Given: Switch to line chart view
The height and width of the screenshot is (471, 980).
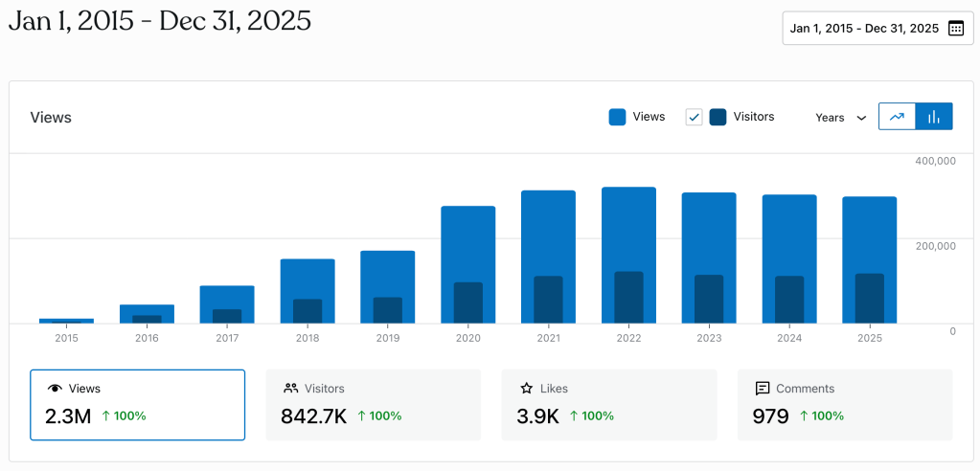Looking at the screenshot, I should [897, 117].
